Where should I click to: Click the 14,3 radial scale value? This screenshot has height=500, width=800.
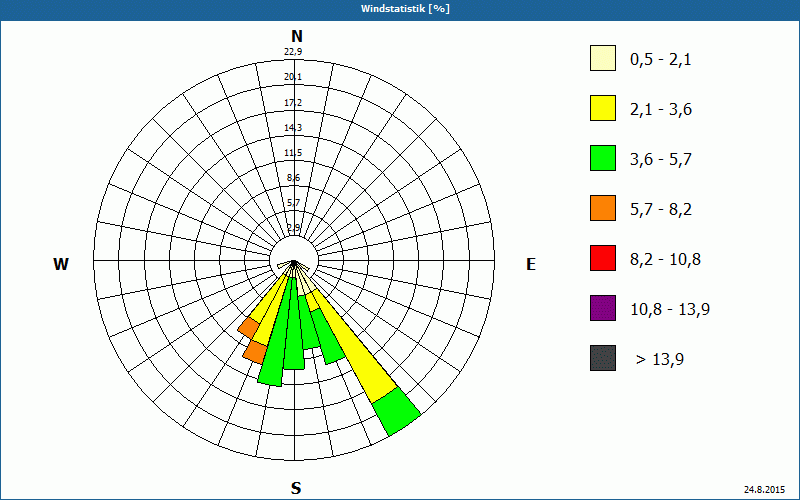(293, 128)
